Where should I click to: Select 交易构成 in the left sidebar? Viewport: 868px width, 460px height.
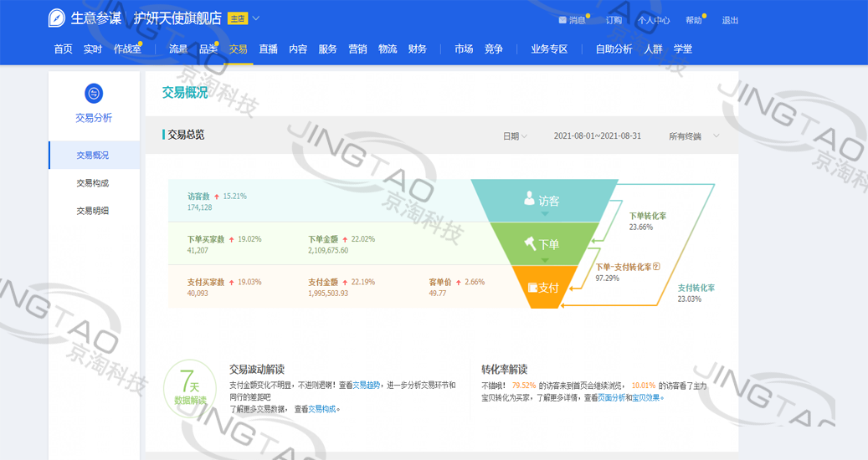tap(93, 183)
